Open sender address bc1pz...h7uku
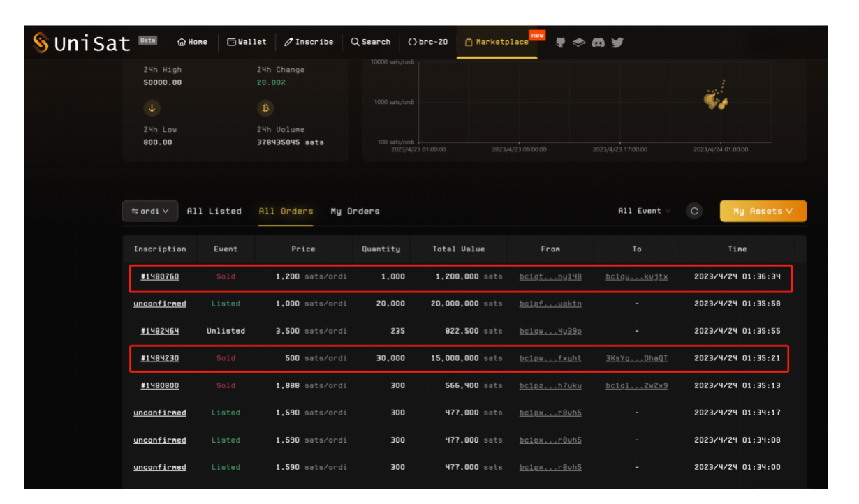The image size is (859, 504). tap(550, 385)
